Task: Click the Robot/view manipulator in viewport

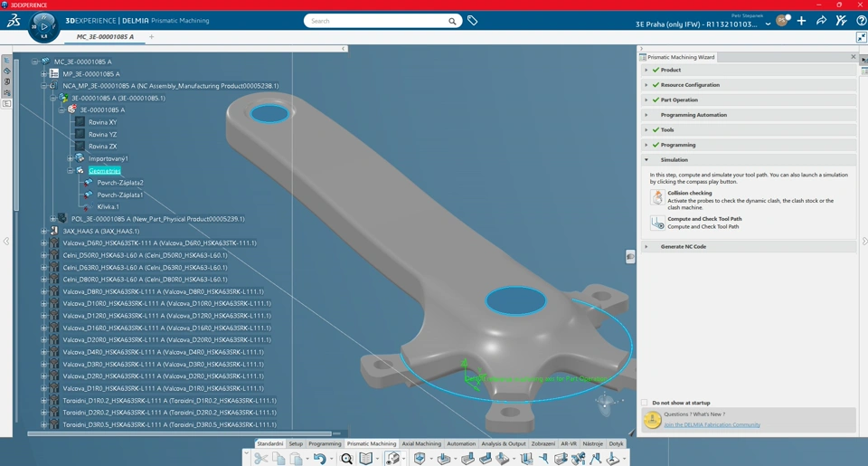Action: click(605, 403)
